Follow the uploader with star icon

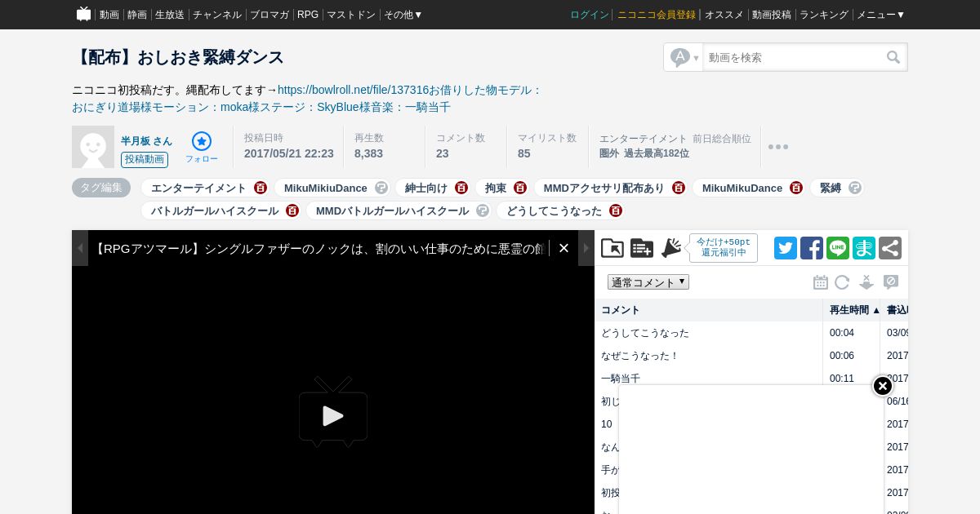pos(202,141)
